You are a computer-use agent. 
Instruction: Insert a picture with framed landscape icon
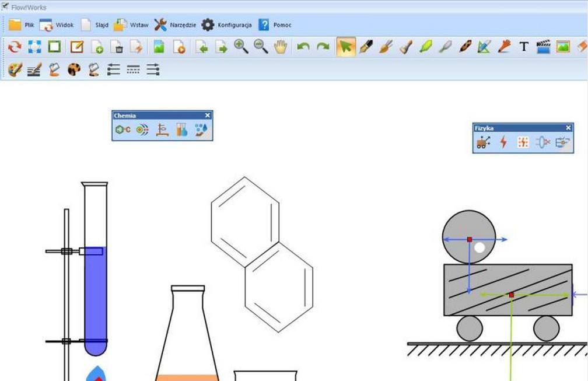563,47
